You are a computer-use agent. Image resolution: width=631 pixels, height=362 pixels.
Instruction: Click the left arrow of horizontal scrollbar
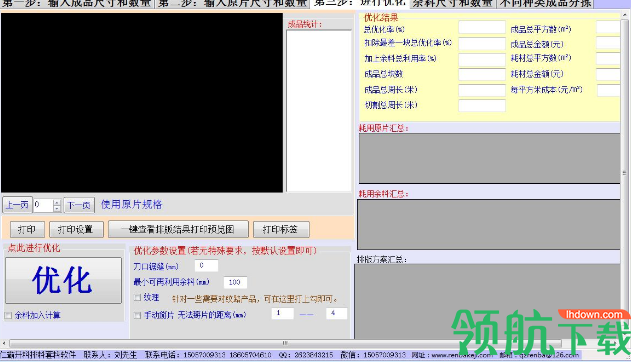[x=4, y=343]
